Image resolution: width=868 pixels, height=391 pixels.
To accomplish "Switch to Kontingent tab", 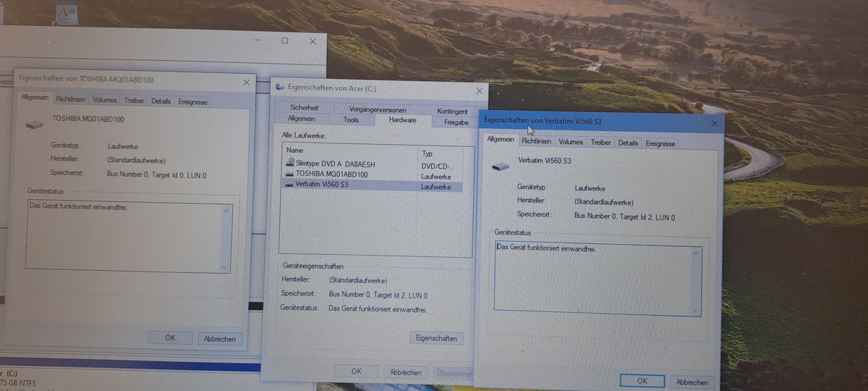I will [x=452, y=112].
